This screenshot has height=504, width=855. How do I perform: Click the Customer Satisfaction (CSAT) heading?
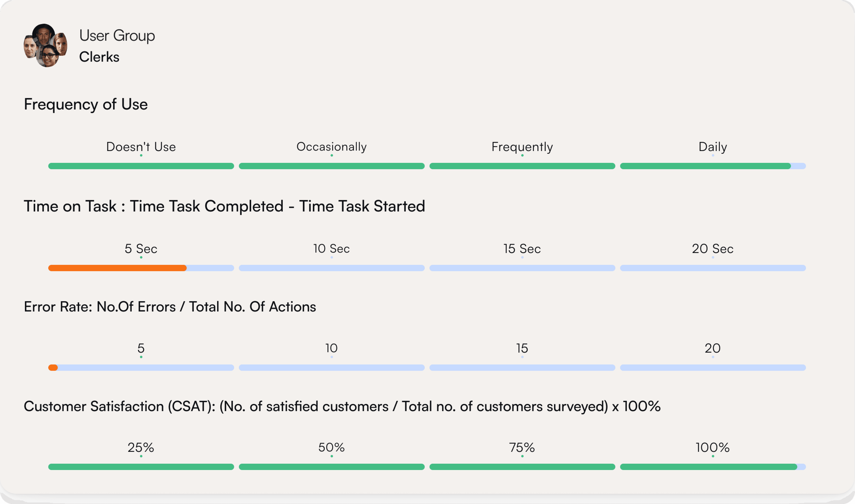pyautogui.click(x=342, y=407)
